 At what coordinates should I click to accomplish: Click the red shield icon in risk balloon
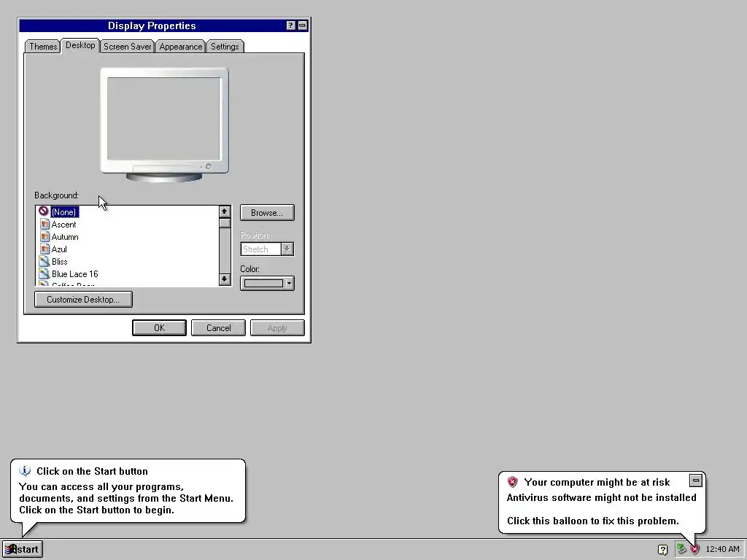point(513,482)
